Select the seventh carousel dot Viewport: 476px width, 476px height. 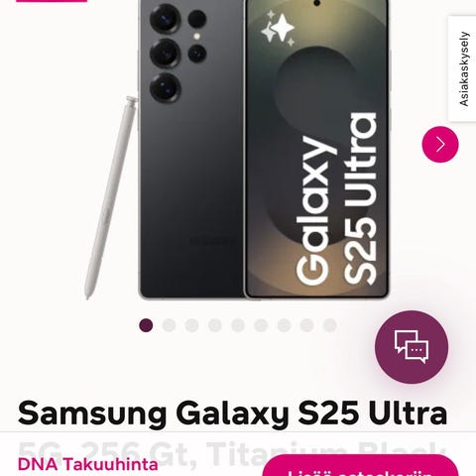[x=284, y=325]
